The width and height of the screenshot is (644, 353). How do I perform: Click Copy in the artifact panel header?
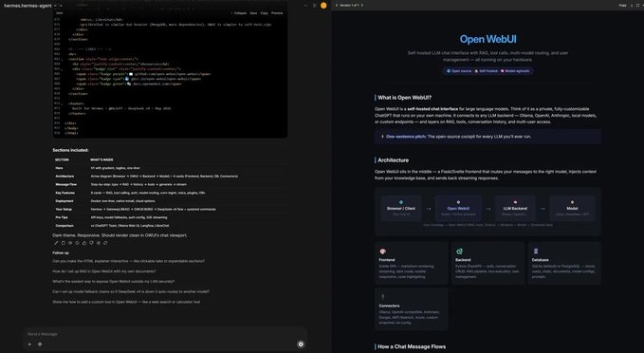(x=622, y=6)
